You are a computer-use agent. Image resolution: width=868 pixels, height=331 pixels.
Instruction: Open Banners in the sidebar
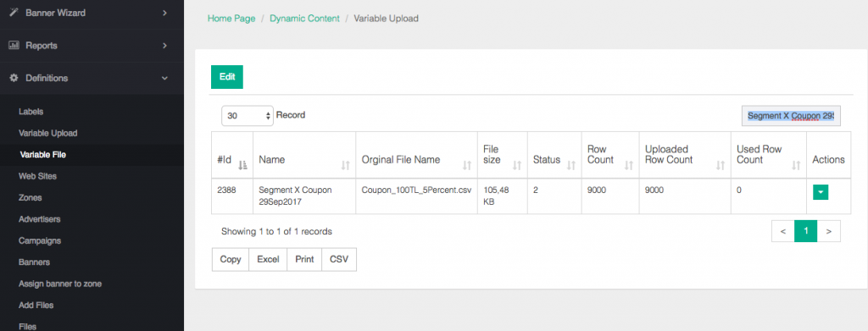click(x=34, y=262)
